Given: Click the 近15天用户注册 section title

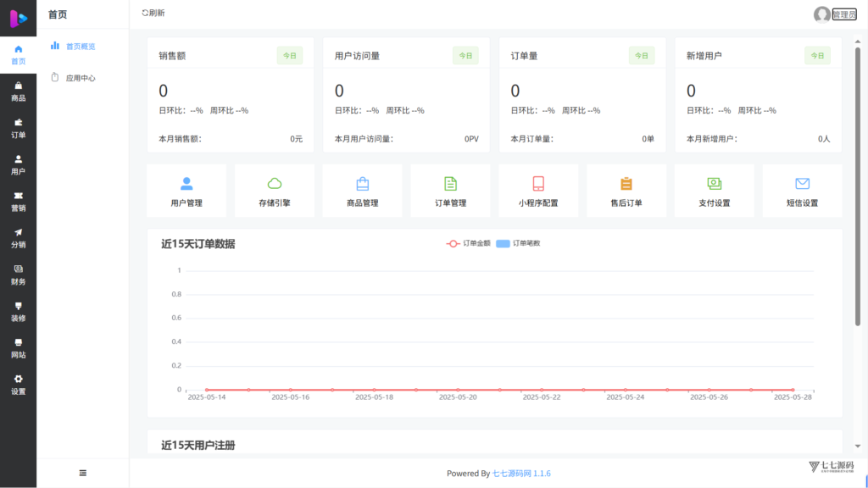Looking at the screenshot, I should click(198, 446).
